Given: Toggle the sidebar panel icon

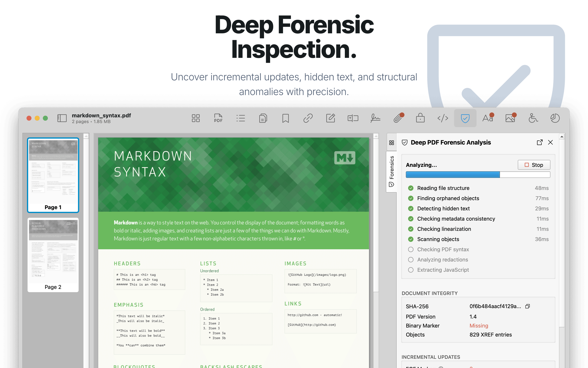Looking at the screenshot, I should click(x=62, y=118).
